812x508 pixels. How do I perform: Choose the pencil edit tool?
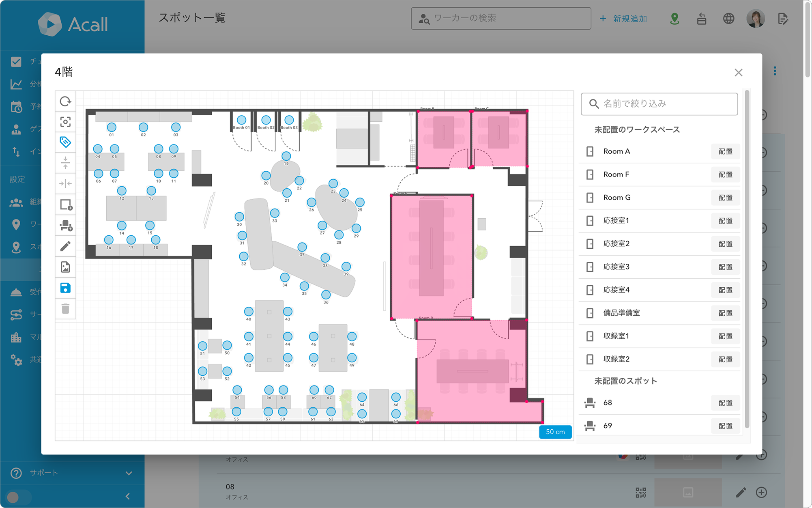[65, 246]
